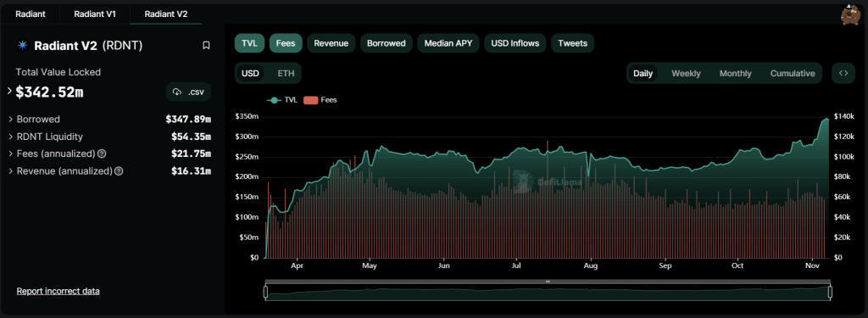This screenshot has height=318, width=868.
Task: Switch to the Radiant V1 tab
Action: tap(95, 14)
